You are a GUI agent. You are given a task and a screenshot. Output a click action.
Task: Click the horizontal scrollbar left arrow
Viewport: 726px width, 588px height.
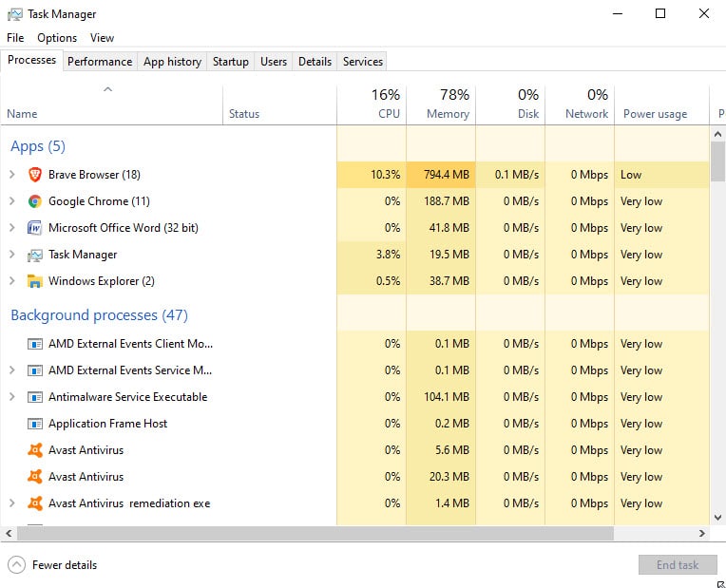pos(9,533)
